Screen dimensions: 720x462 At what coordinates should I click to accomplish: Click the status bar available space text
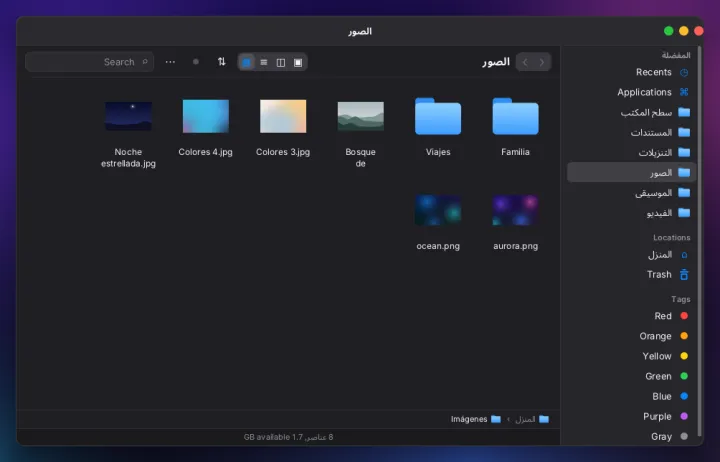[288, 437]
